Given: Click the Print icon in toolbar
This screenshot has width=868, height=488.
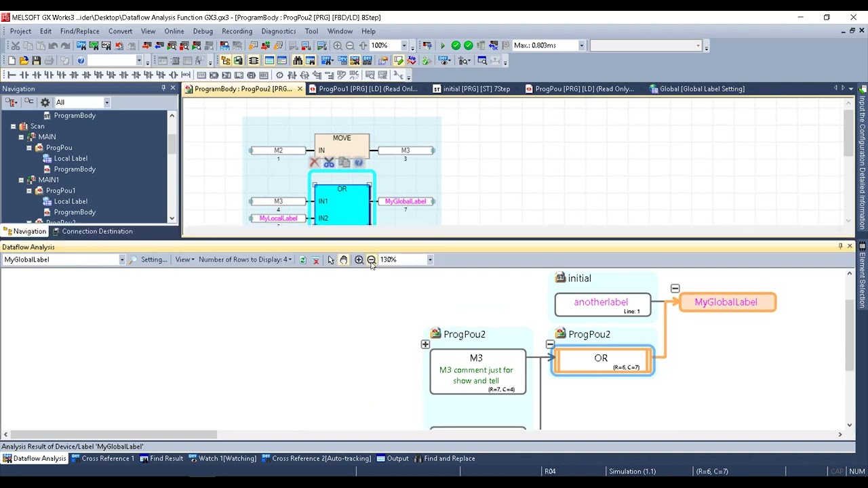Looking at the screenshot, I should pyautogui.click(x=49, y=60).
